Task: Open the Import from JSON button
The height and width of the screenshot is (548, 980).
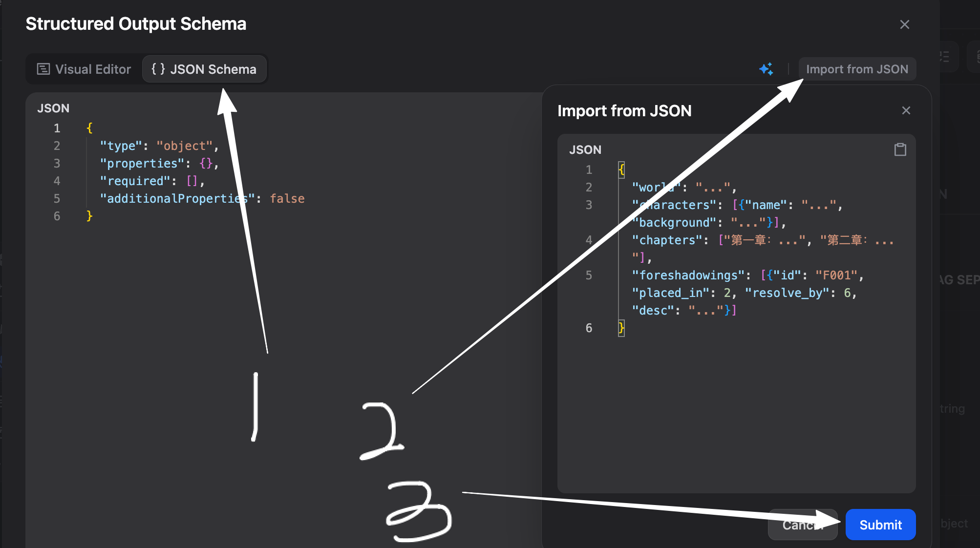Action: click(857, 69)
